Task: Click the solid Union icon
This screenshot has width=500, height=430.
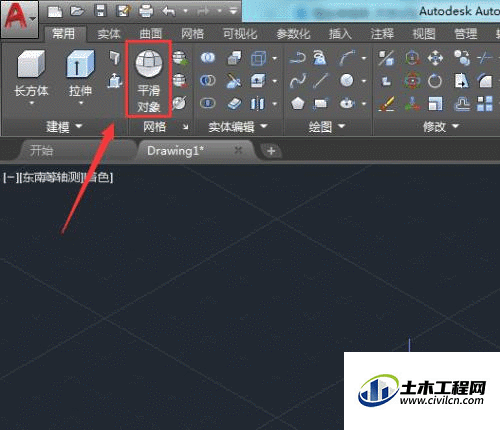Action: [208, 58]
